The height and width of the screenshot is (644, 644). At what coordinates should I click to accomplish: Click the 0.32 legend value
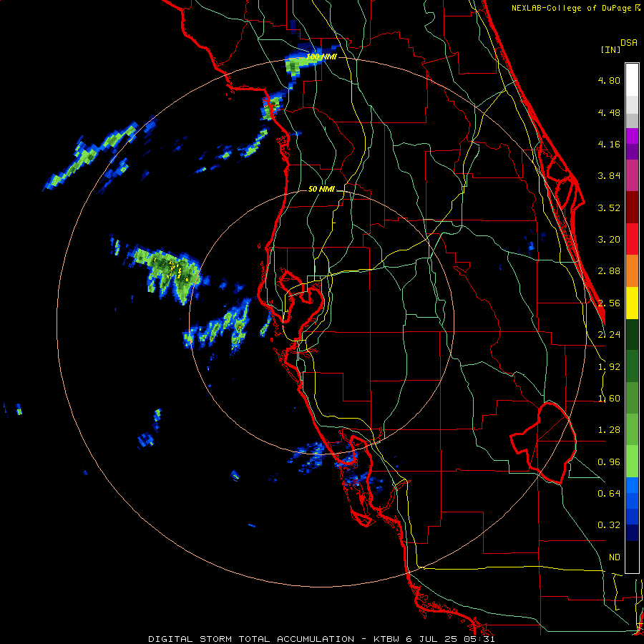(609, 525)
